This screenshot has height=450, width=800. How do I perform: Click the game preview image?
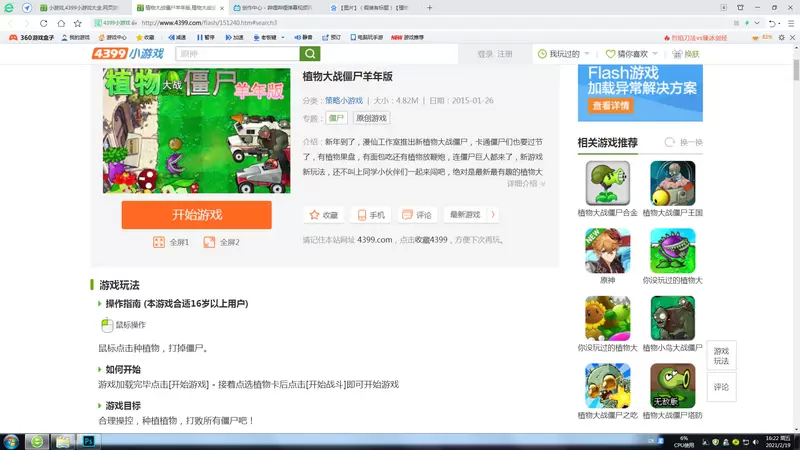[x=196, y=131]
